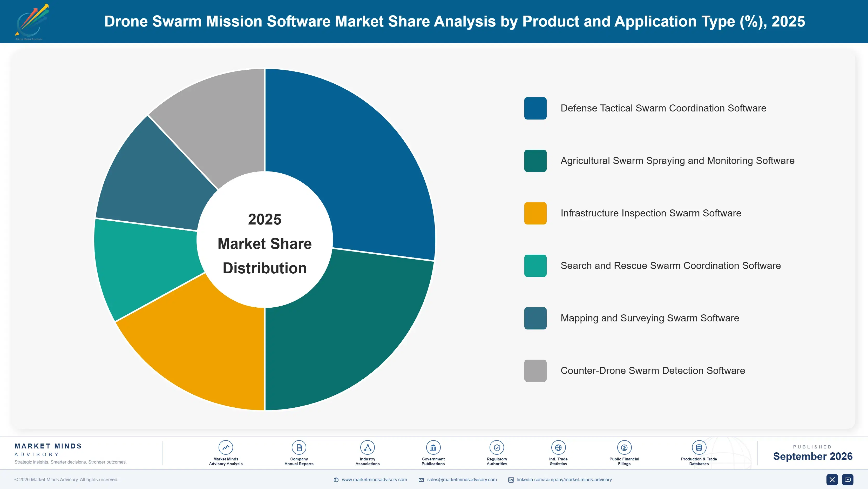The image size is (868, 489).
Task: Click the Company Annual Reports document icon
Action: (x=299, y=447)
